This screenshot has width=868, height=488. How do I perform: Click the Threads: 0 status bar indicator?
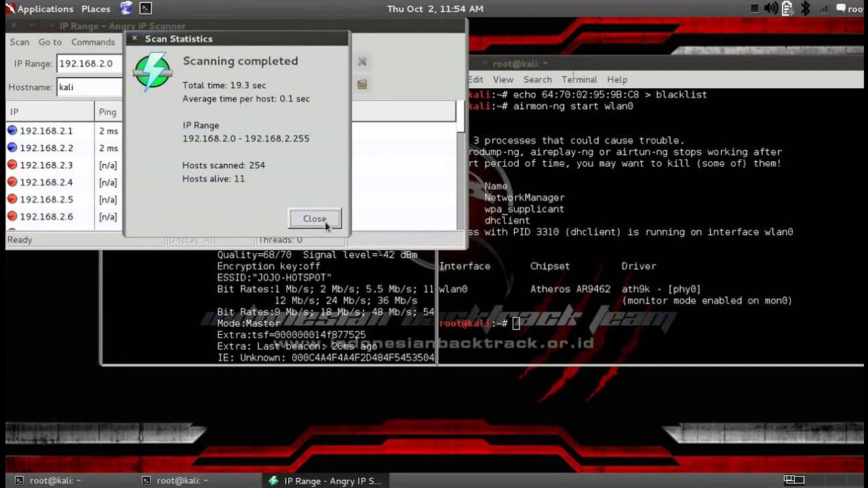280,240
